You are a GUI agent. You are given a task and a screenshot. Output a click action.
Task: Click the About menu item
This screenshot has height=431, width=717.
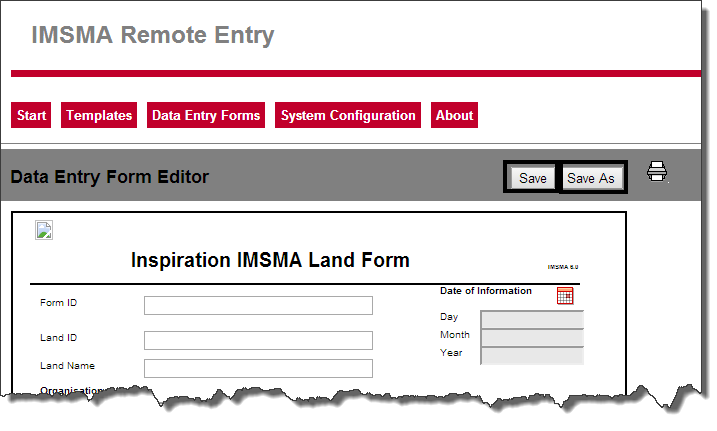[454, 116]
